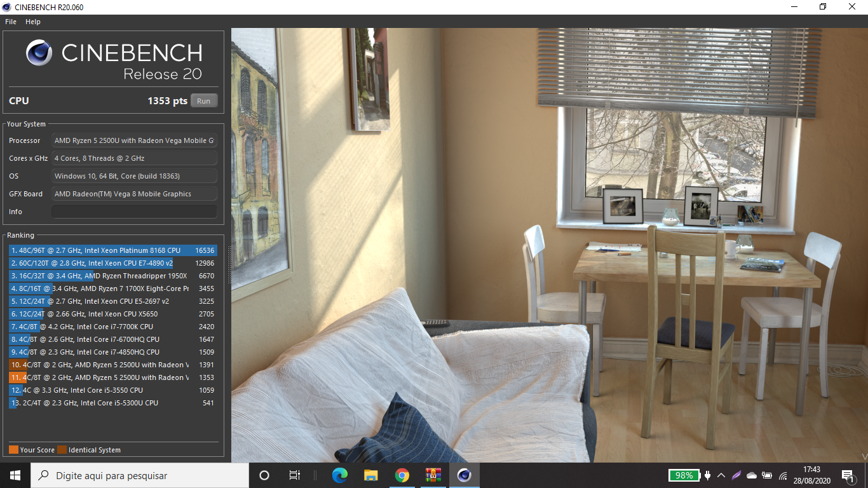
Task: Select ranking row Intel Xeon CPU X5650
Action: (113, 314)
